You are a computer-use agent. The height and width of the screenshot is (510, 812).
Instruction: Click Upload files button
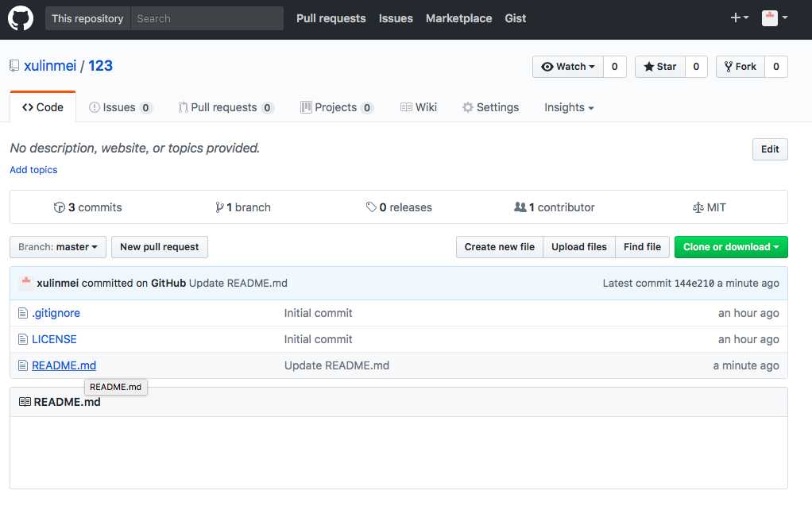579,247
